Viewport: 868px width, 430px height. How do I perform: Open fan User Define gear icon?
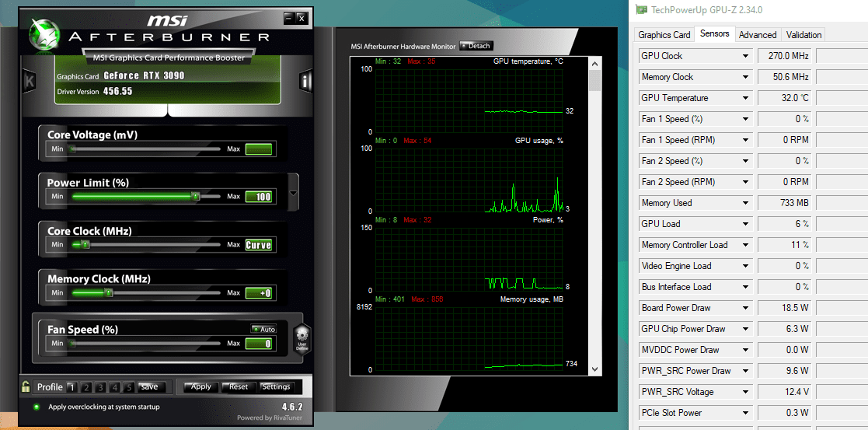(302, 340)
